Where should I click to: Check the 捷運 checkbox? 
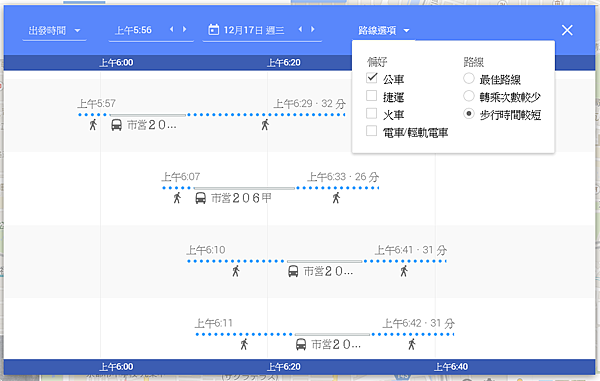[372, 96]
